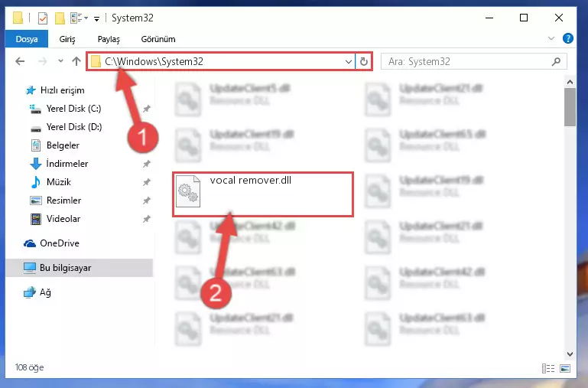Viewport: 588px width, 388px height.
Task: Click the pin icon next to Resimler
Action: click(146, 201)
